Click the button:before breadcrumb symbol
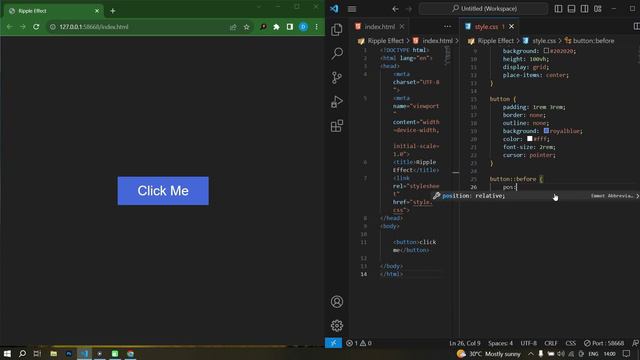The height and width of the screenshot is (360, 640). point(593,41)
